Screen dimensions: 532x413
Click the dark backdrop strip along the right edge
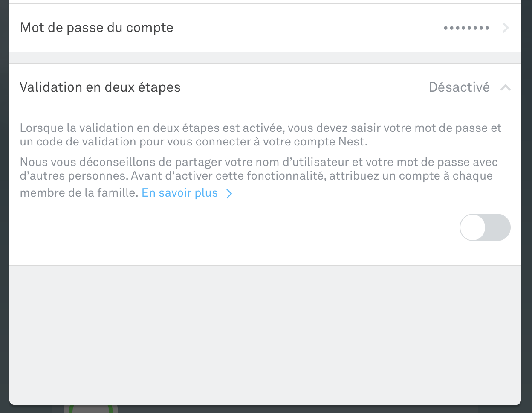[526, 206]
